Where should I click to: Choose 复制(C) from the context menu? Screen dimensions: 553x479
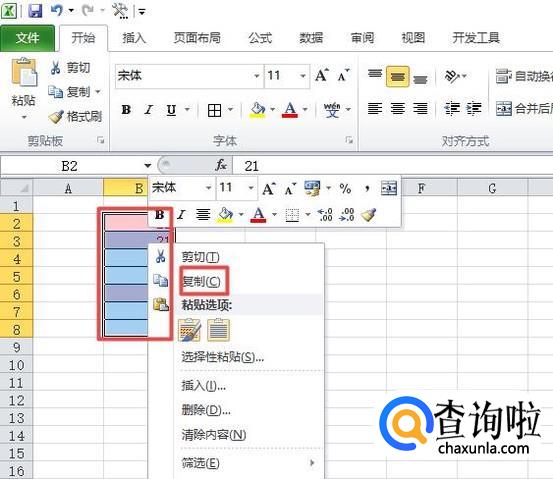pos(201,281)
